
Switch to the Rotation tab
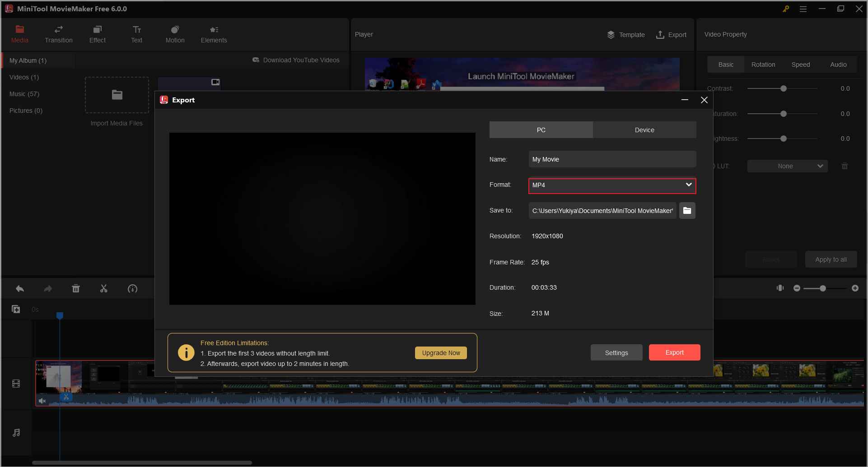coord(763,65)
